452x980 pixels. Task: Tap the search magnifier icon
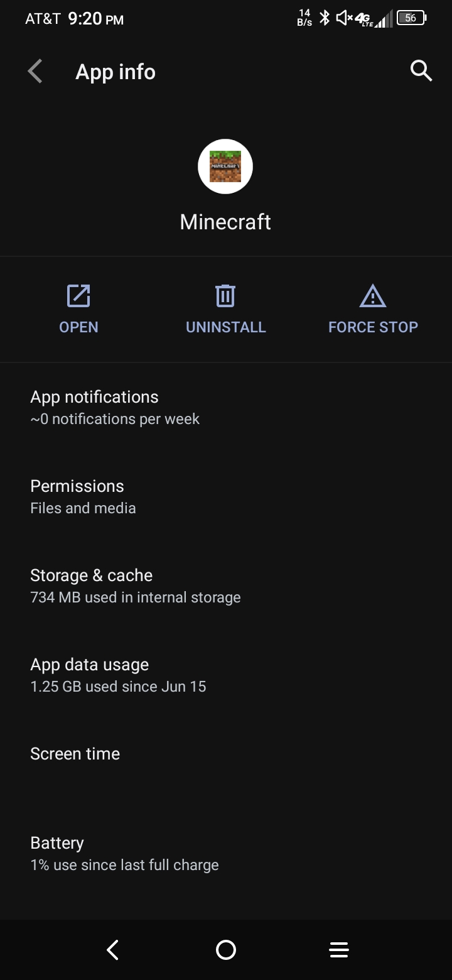tap(421, 71)
